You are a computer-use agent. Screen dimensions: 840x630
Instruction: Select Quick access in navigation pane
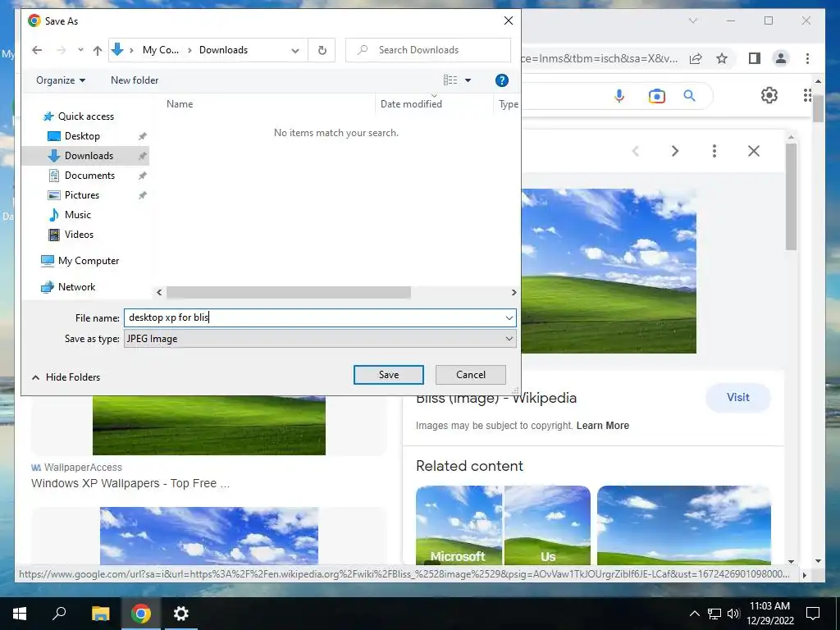click(85, 116)
